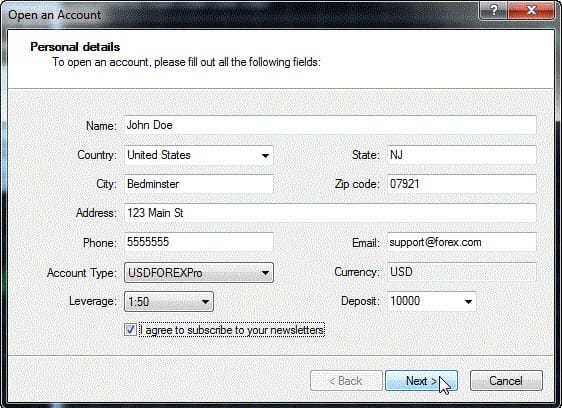Expand the Deposit amount dropdown arrow
Viewport: 562px width, 408px height.
[x=468, y=301]
